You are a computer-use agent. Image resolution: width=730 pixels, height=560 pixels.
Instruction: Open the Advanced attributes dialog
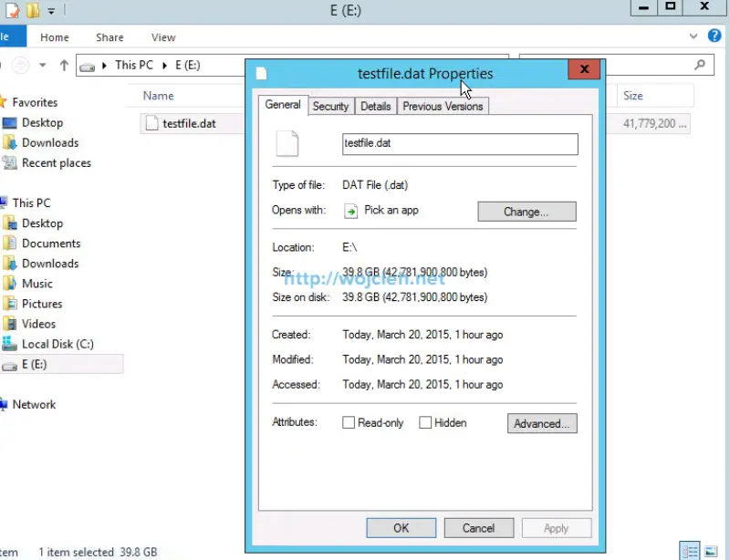click(542, 422)
